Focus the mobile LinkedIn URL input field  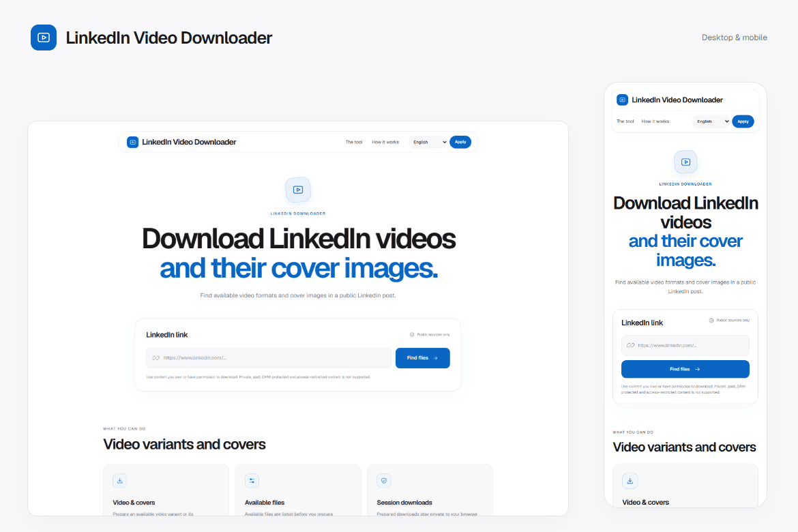[x=685, y=345]
